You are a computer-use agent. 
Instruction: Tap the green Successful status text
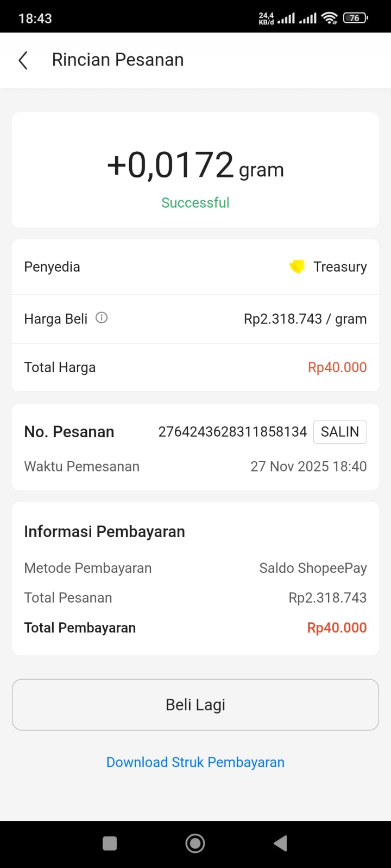[195, 203]
